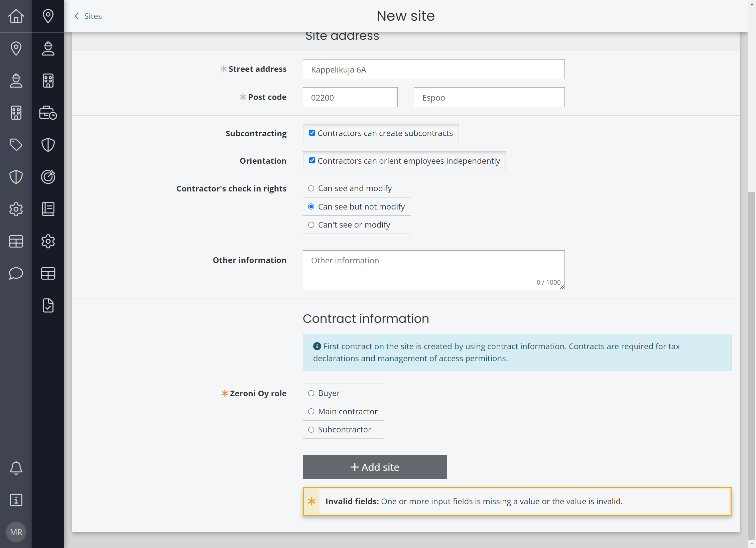Open the notifications bell icon
Image resolution: width=756 pixels, height=548 pixels.
point(16,468)
